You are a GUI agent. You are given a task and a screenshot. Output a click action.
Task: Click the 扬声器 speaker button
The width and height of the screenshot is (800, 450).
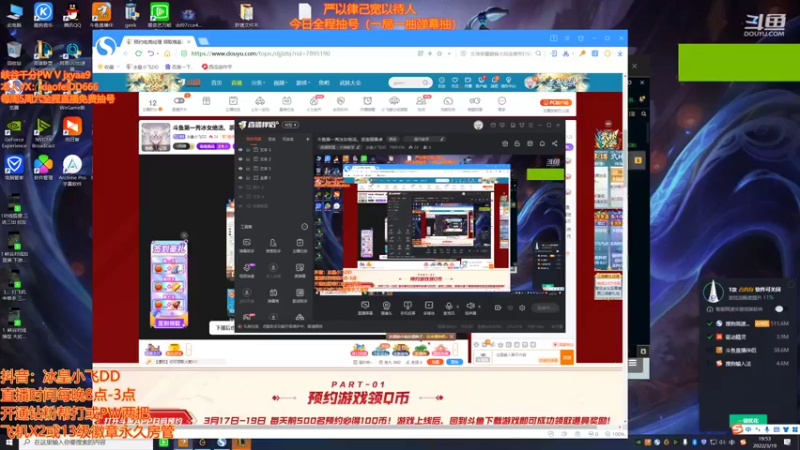click(x=470, y=308)
